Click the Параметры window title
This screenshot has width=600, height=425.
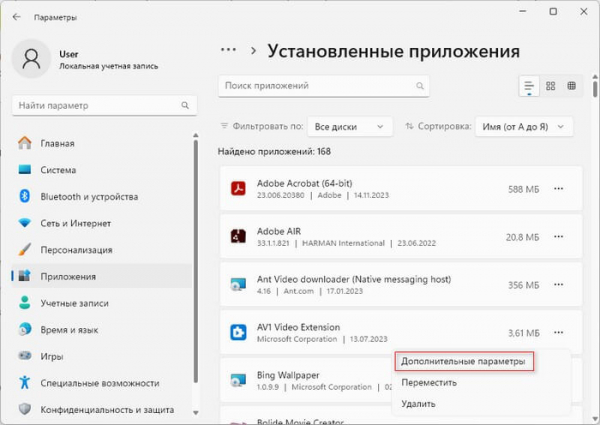coord(55,17)
